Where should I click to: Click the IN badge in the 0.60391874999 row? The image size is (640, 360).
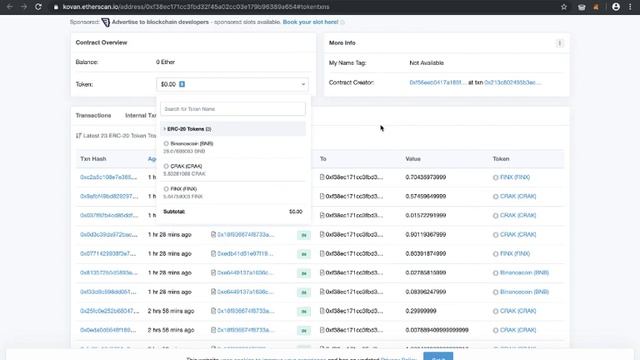coord(304,254)
